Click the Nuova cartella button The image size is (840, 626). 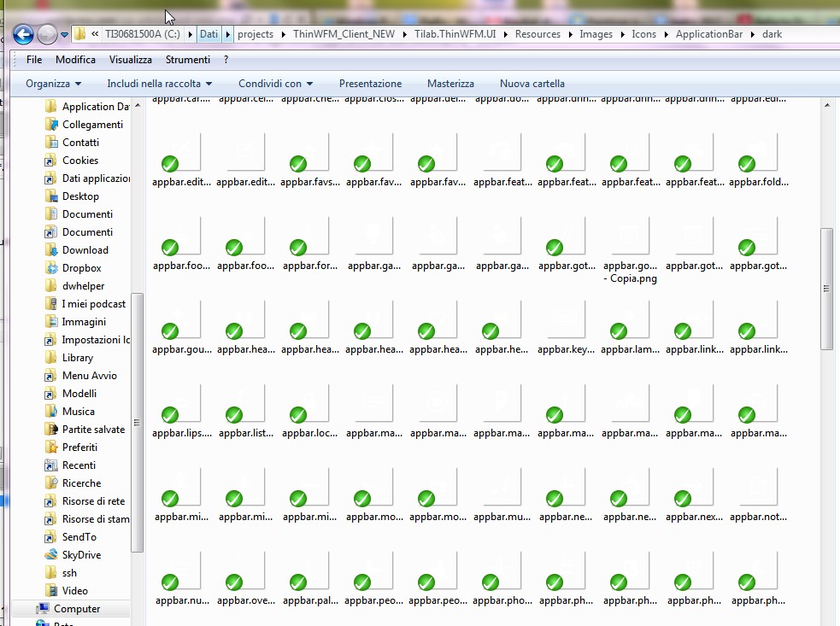pos(532,84)
